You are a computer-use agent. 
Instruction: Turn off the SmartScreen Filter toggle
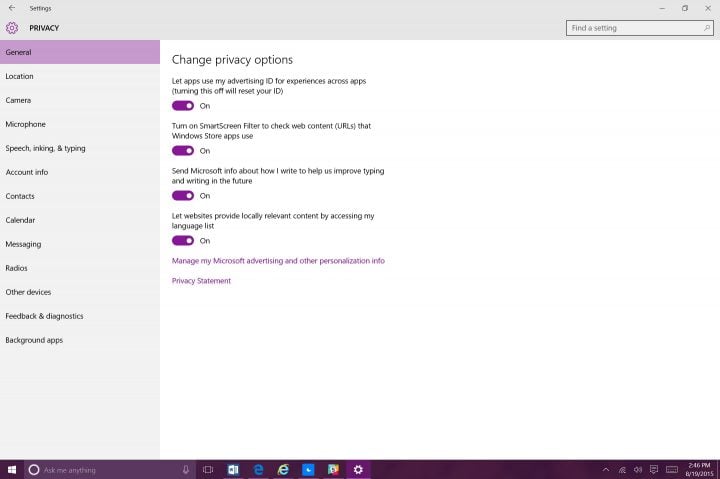(x=183, y=151)
